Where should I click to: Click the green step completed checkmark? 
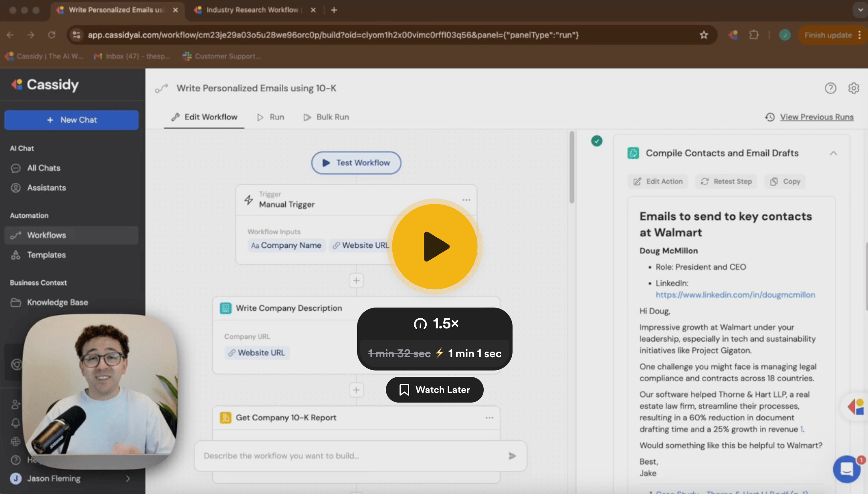(597, 141)
